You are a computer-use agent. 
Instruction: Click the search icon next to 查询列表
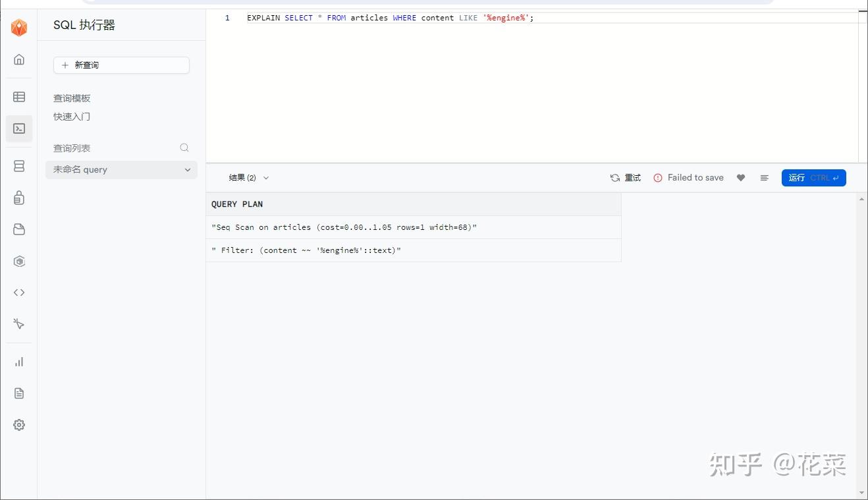click(x=184, y=148)
